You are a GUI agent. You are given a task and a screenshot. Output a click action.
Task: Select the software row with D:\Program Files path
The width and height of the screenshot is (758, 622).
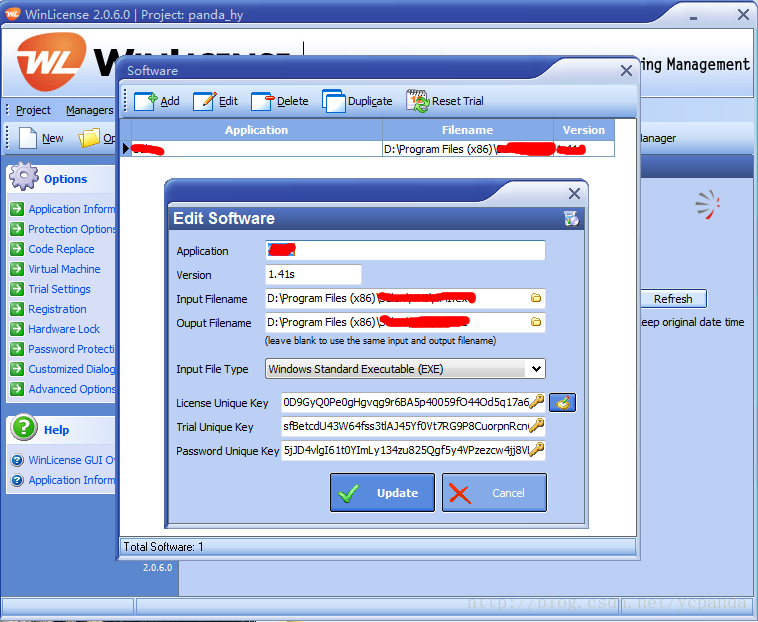tap(367, 149)
